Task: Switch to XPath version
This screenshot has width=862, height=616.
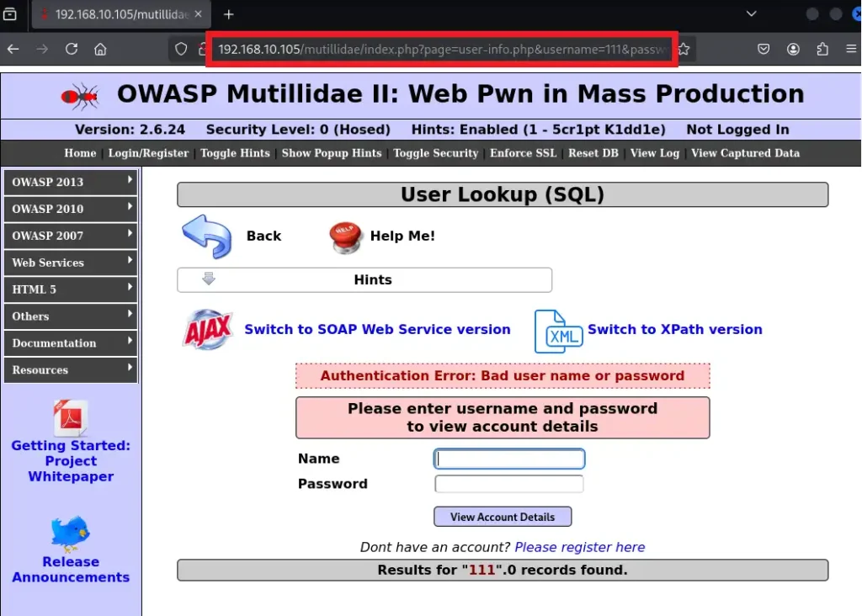Action: pos(675,329)
